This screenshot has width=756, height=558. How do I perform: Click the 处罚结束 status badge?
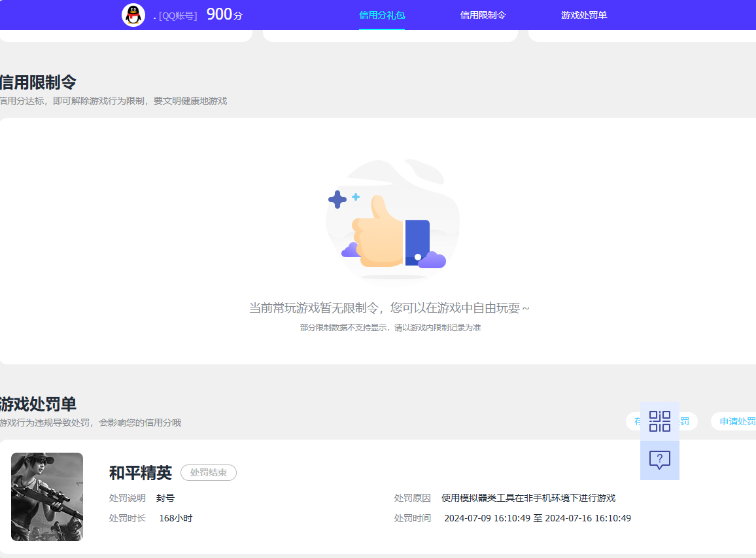[x=208, y=473]
